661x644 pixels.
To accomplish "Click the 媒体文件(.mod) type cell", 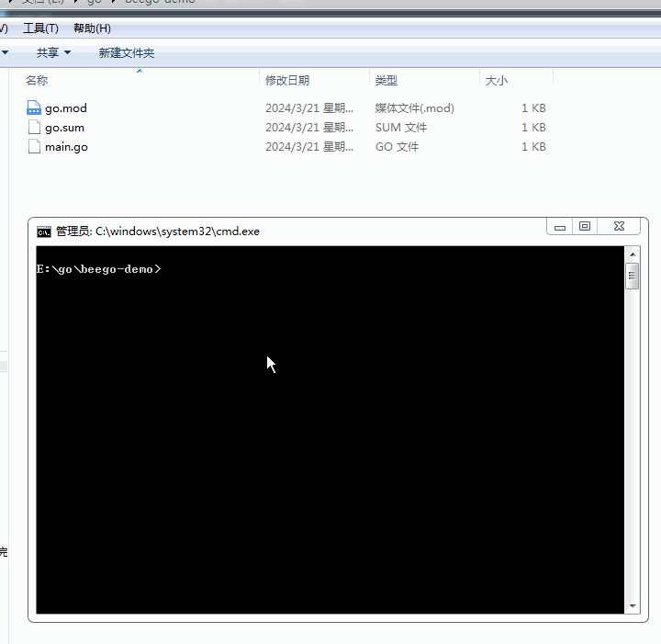I will click(414, 108).
